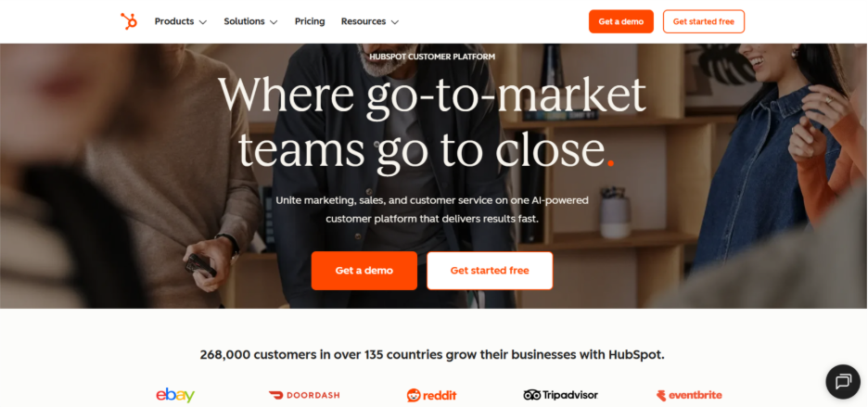Click the header Get a demo button
Image resolution: width=868 pixels, height=407 pixels.
click(621, 21)
